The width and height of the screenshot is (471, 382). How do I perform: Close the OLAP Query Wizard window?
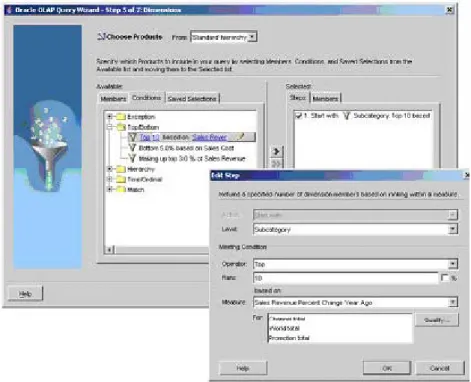(450, 10)
